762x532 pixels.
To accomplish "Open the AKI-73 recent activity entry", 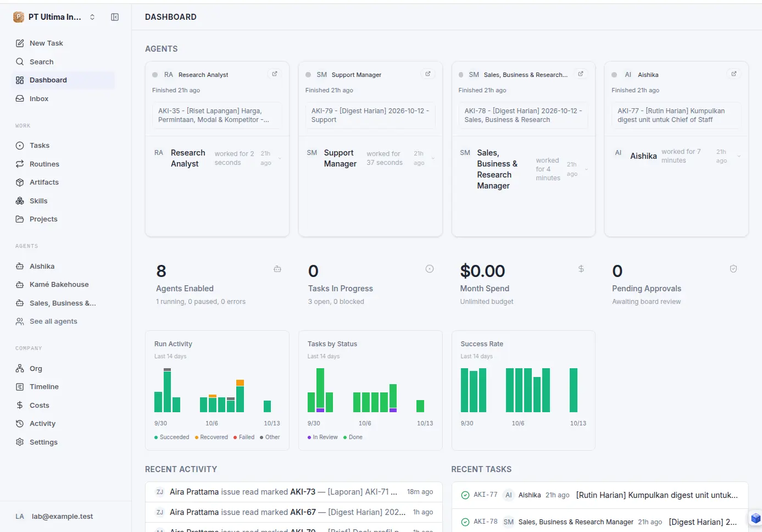I will click(x=294, y=492).
